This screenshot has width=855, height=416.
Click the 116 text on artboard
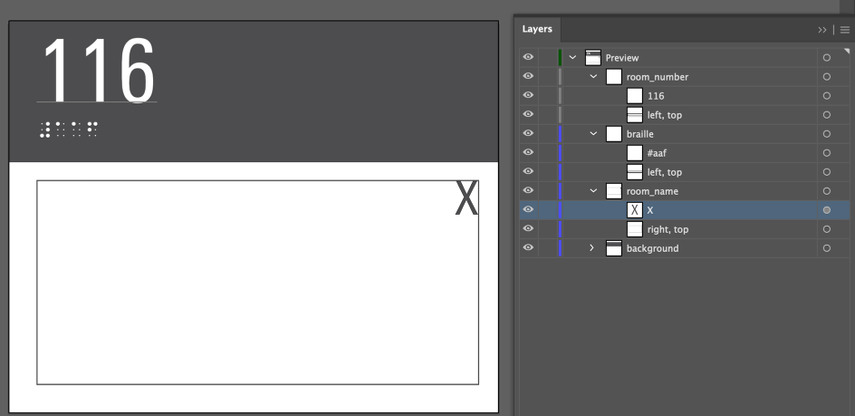coord(99,71)
